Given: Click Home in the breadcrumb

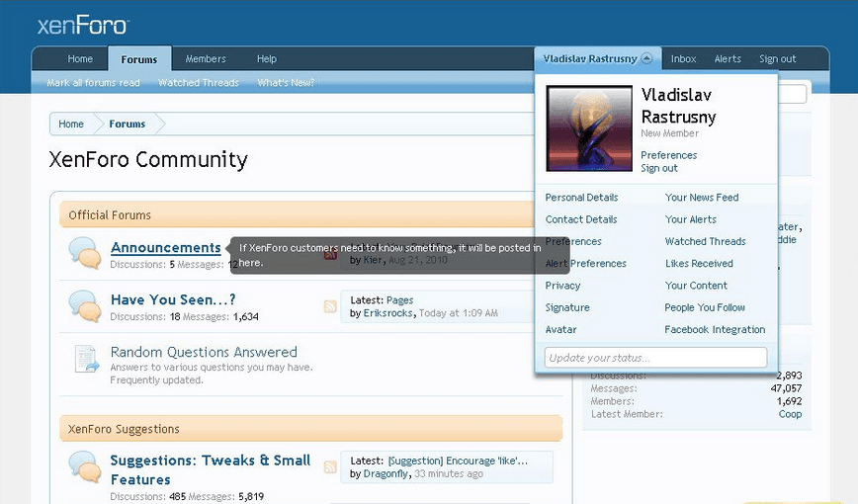Looking at the screenshot, I should (x=71, y=124).
